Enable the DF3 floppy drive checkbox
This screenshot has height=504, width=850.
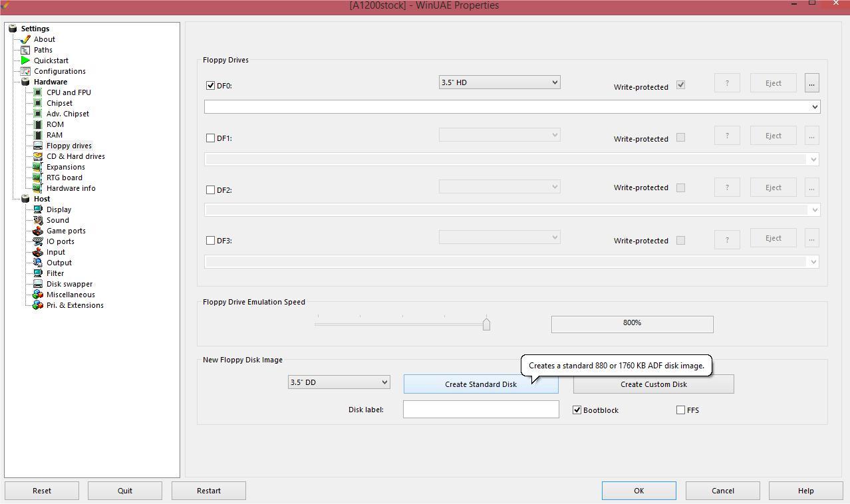click(x=211, y=240)
